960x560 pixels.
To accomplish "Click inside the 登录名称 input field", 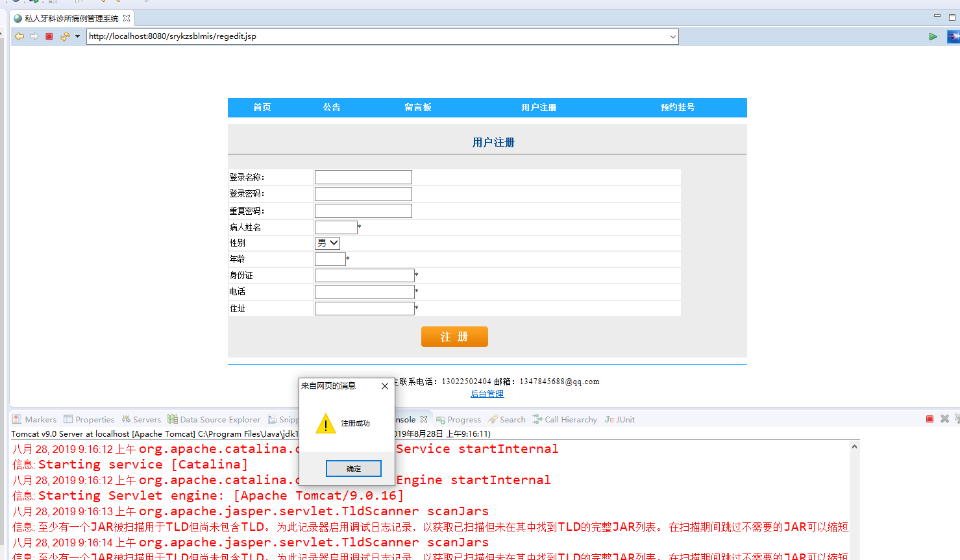I will [x=363, y=177].
